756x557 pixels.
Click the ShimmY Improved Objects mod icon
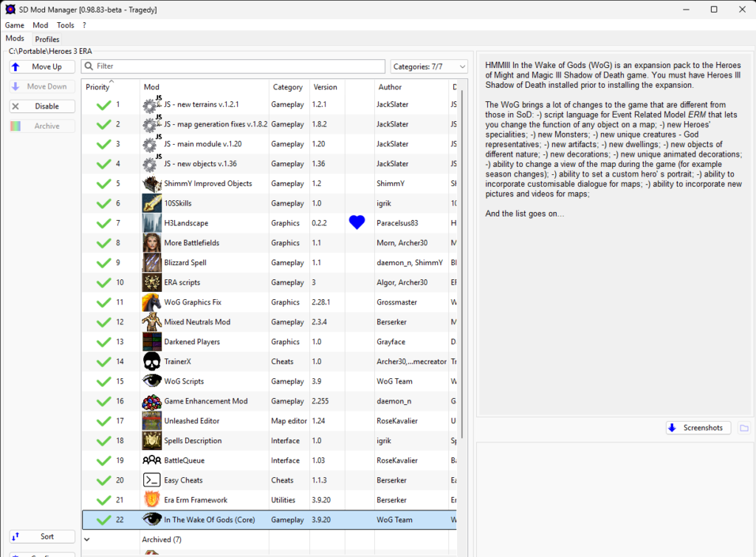[152, 184]
